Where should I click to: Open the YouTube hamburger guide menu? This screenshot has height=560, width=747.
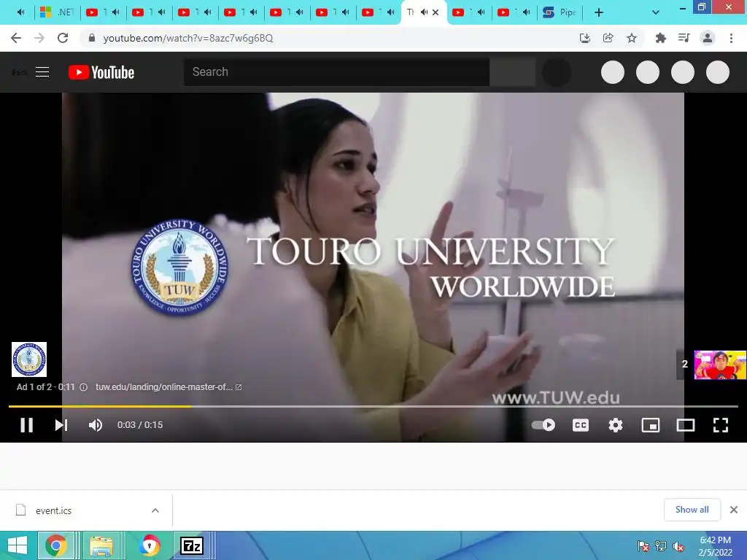(x=42, y=72)
